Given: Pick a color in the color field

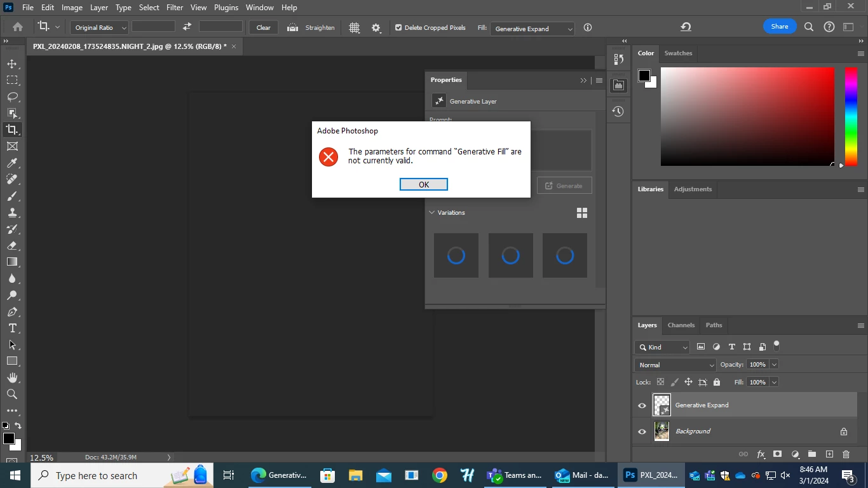Looking at the screenshot, I should pos(747,116).
